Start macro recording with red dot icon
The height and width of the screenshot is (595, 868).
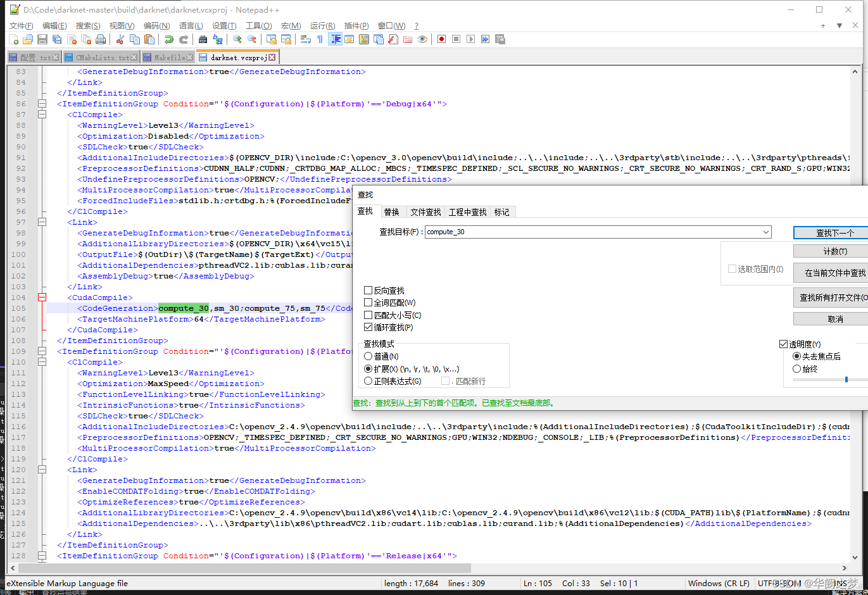click(x=441, y=39)
